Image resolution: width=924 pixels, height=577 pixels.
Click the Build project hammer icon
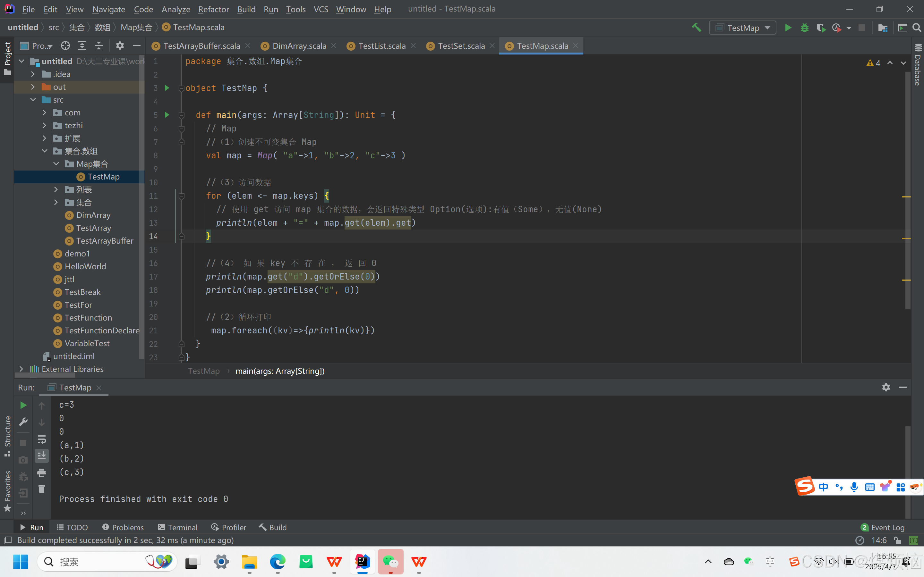pos(697,28)
